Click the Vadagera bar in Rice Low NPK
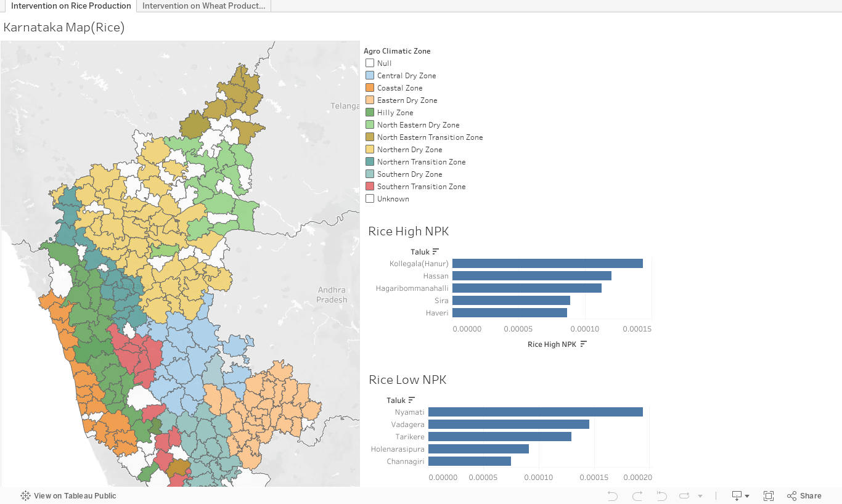The image size is (842, 504). click(509, 424)
